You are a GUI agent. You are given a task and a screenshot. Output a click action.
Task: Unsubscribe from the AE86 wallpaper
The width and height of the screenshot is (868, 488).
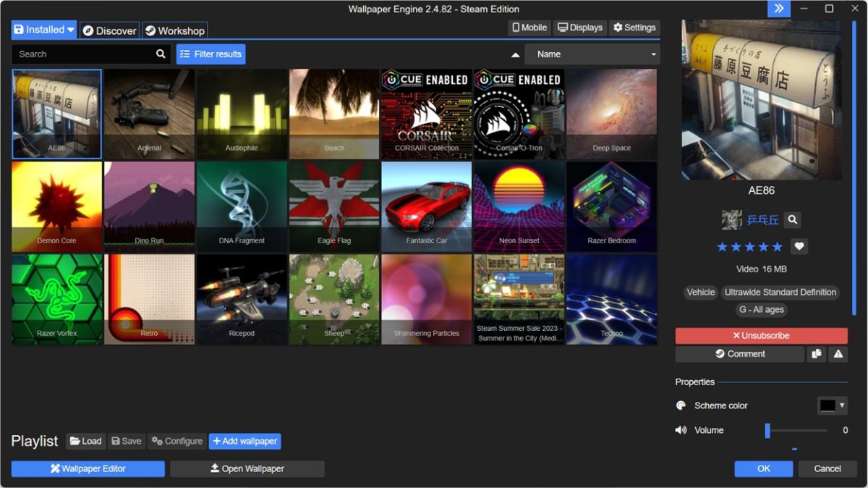coord(761,335)
